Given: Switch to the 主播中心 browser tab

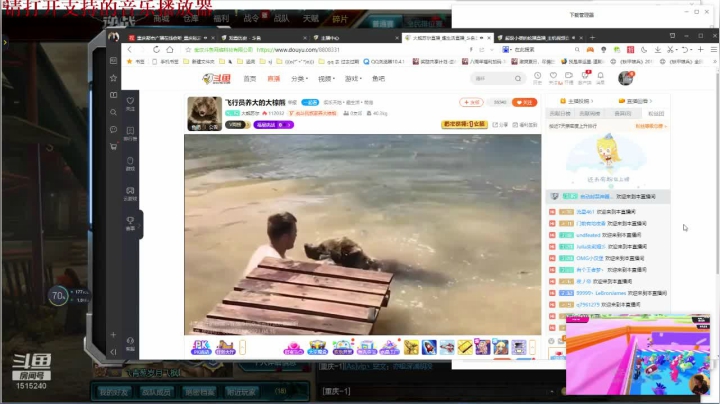Looking at the screenshot, I should click(355, 38).
